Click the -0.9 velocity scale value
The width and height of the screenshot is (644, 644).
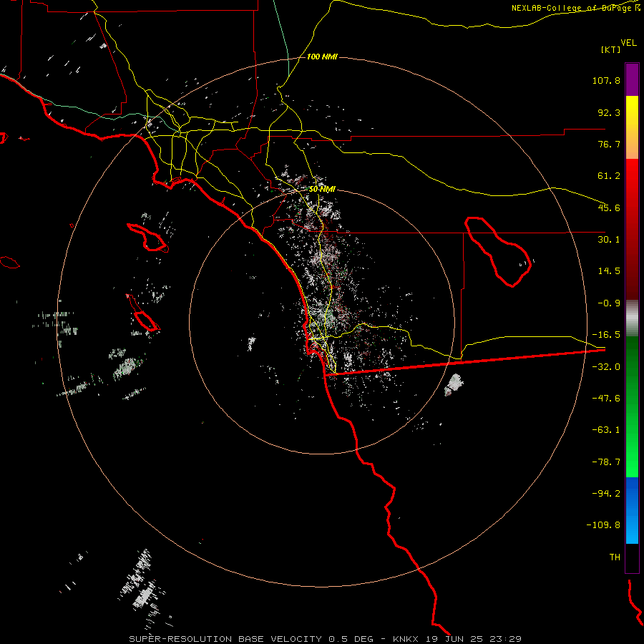[609, 303]
